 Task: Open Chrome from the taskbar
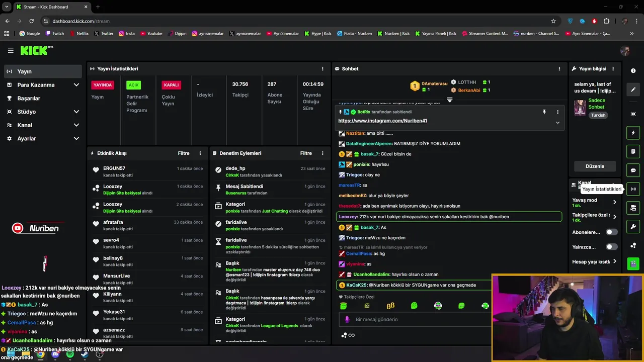[x=40, y=354]
